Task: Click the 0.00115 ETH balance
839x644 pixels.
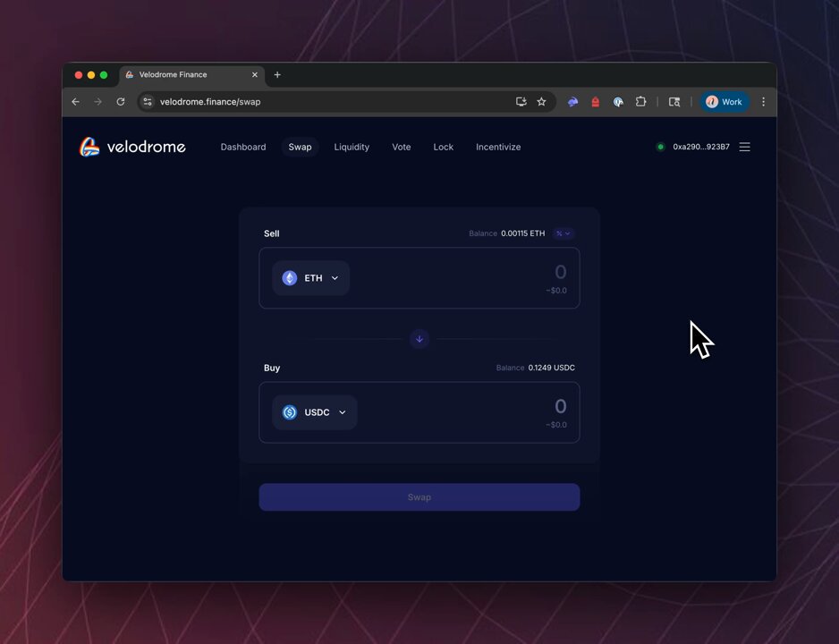Action: pyautogui.click(x=522, y=233)
